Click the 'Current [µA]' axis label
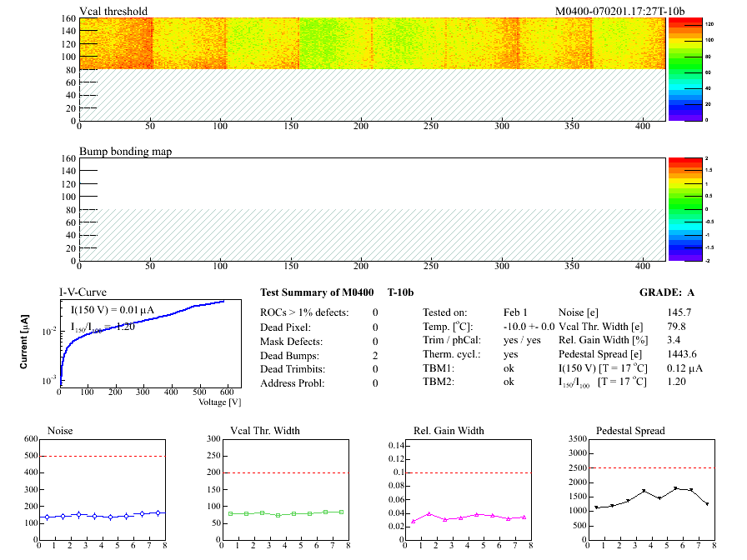747x560 pixels. tap(26, 342)
